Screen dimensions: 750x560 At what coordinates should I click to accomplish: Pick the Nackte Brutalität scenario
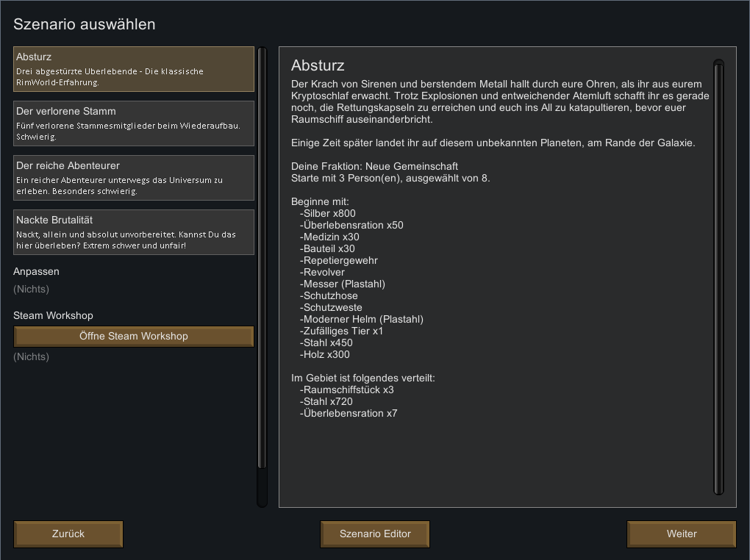coord(133,232)
